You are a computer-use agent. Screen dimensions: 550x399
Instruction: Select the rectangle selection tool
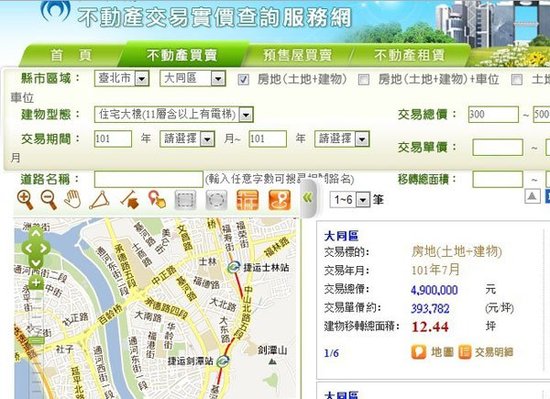185,200
